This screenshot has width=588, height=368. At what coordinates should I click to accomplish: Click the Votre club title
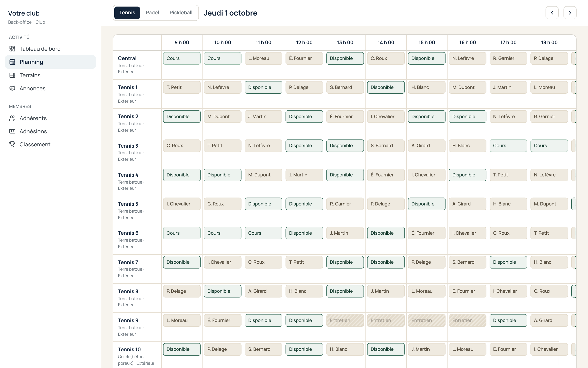[x=24, y=13]
